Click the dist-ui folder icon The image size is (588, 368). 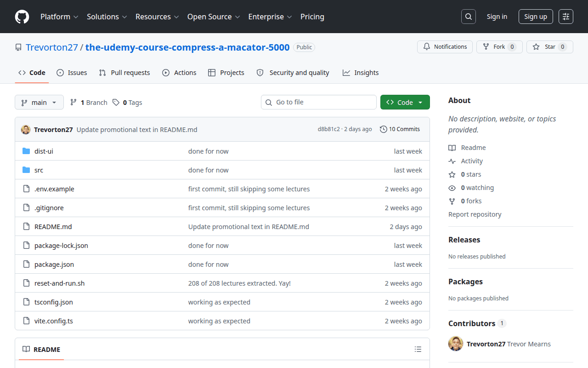[x=26, y=151]
